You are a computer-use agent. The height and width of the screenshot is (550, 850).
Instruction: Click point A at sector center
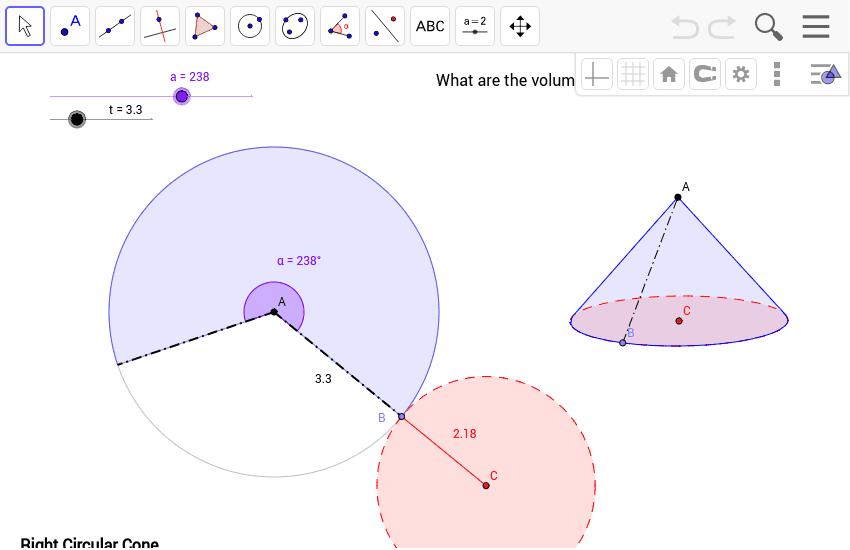tap(274, 312)
